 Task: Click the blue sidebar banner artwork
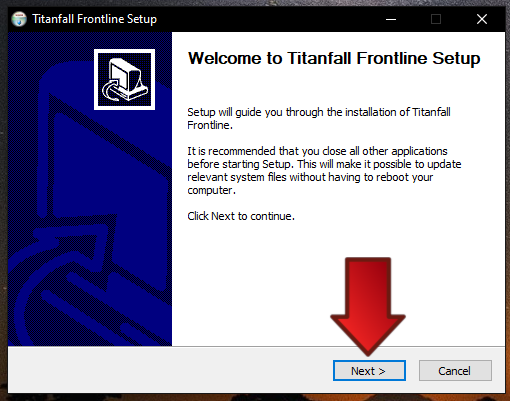tap(90, 189)
